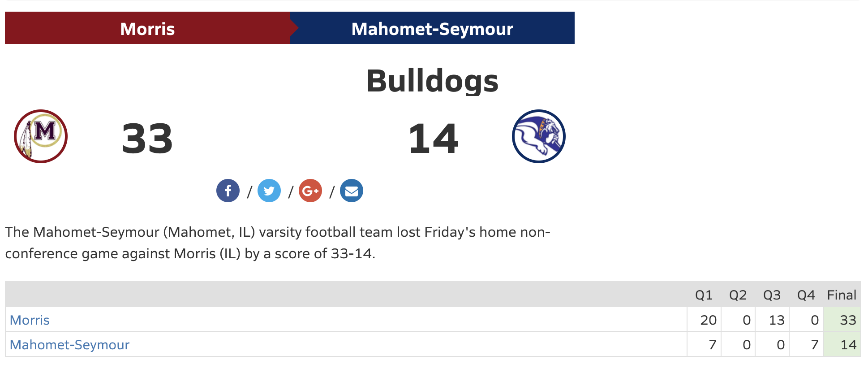Open the Morris link in box score

point(30,320)
